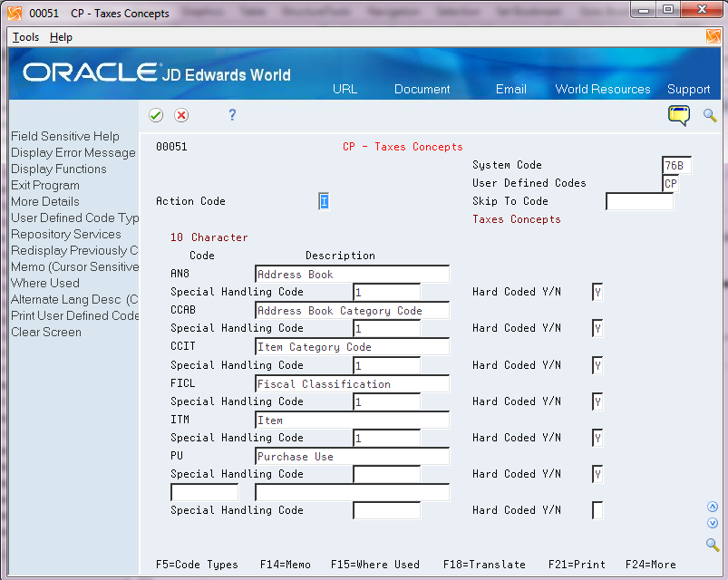Click the System Code field showing 76B
This screenshot has height=580, width=728.
coord(676,165)
